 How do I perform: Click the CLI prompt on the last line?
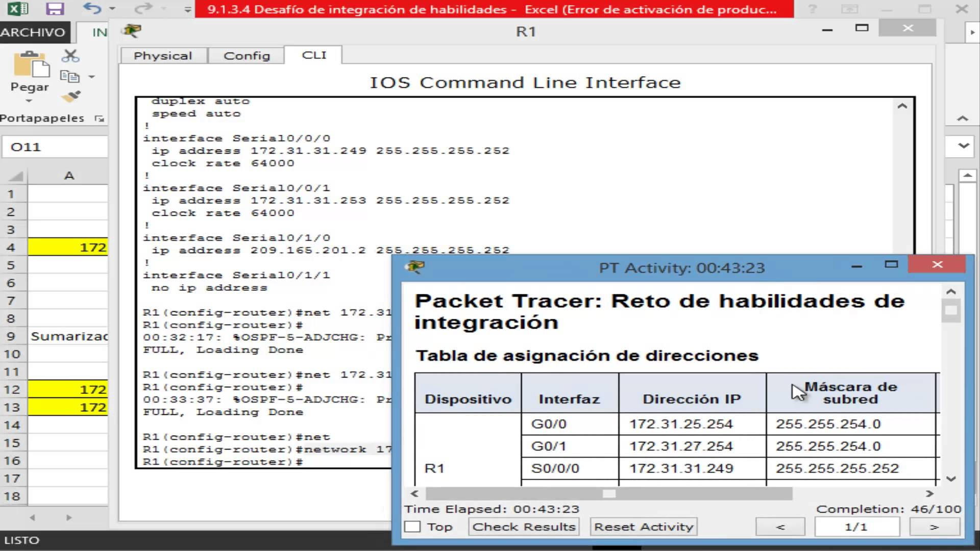(223, 462)
